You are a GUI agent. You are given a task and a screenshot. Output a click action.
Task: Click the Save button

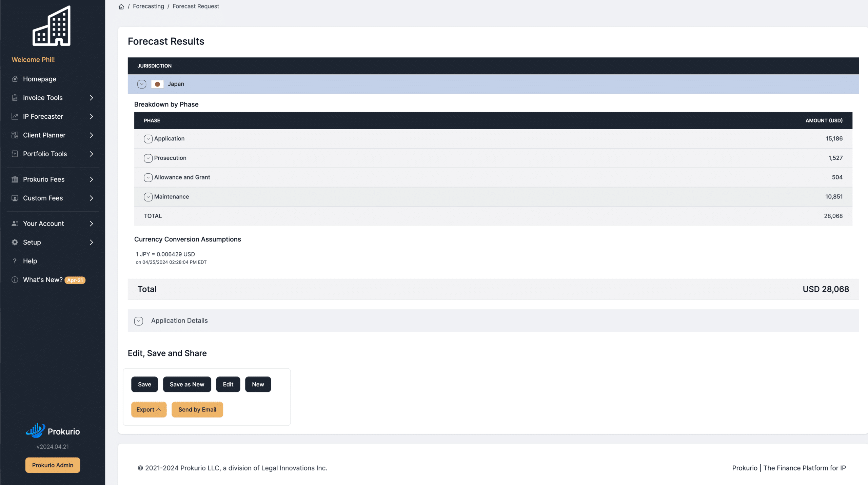pyautogui.click(x=144, y=384)
